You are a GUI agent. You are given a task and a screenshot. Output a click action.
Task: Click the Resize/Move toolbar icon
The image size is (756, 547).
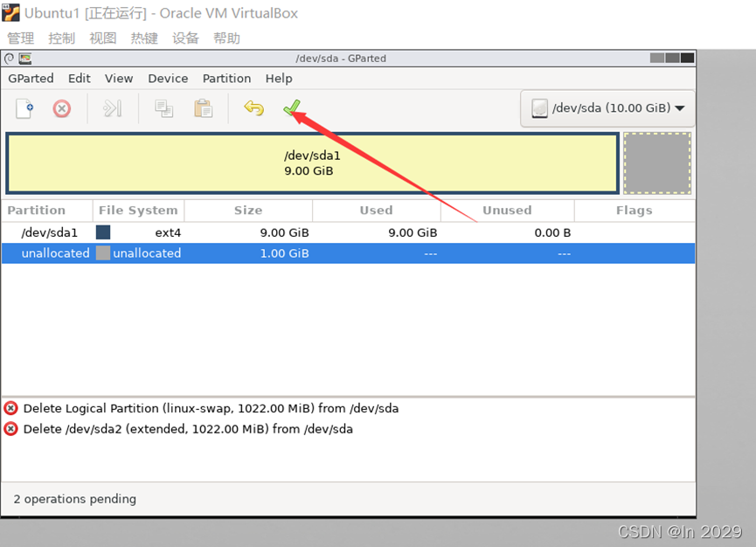(113, 108)
